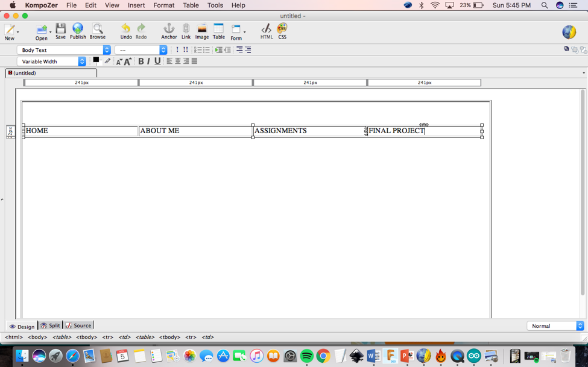Increase font size with large A icon
The image size is (588, 367).
[127, 61]
